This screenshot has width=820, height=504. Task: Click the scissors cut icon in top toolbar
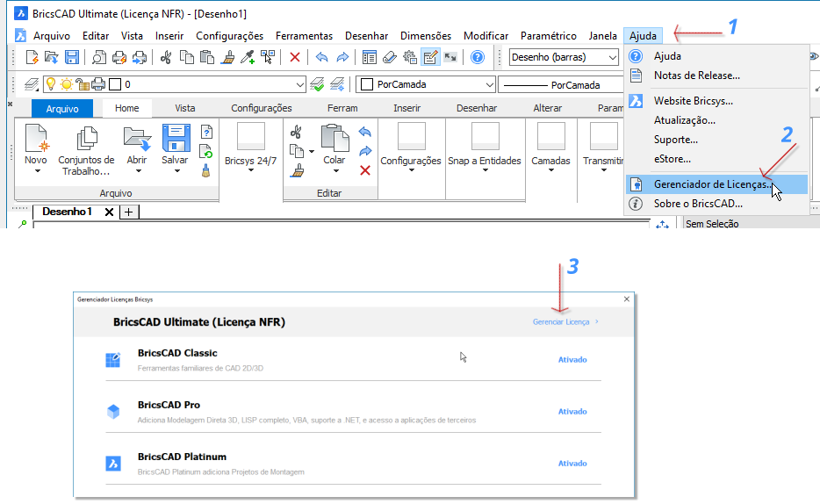click(166, 57)
